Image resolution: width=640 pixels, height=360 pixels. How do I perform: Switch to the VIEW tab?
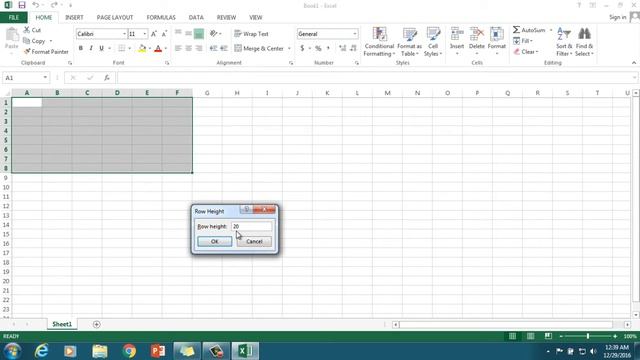click(x=256, y=18)
